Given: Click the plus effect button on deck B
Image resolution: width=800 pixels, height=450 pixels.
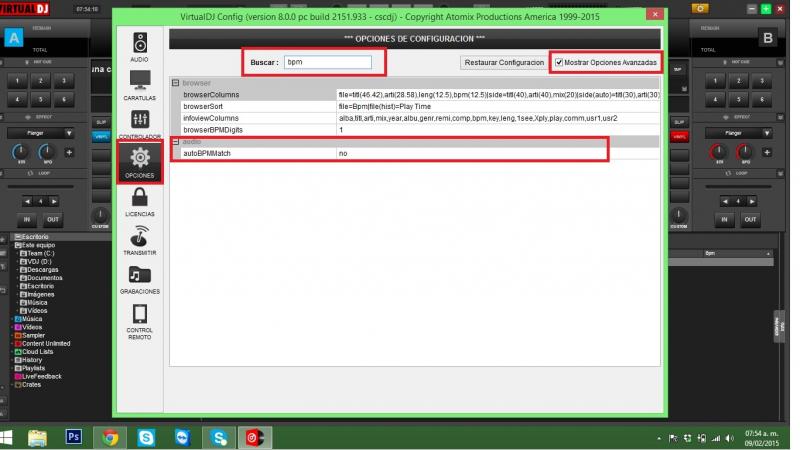Looking at the screenshot, I should 767,152.
